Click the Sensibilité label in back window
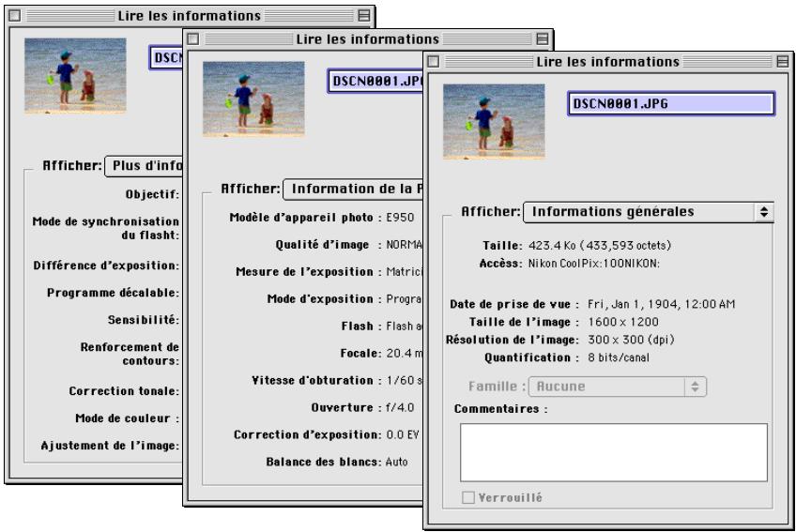 (x=144, y=320)
